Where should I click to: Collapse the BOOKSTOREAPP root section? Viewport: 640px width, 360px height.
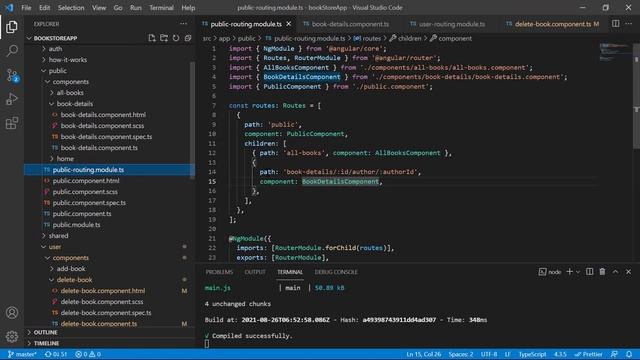tap(55, 38)
